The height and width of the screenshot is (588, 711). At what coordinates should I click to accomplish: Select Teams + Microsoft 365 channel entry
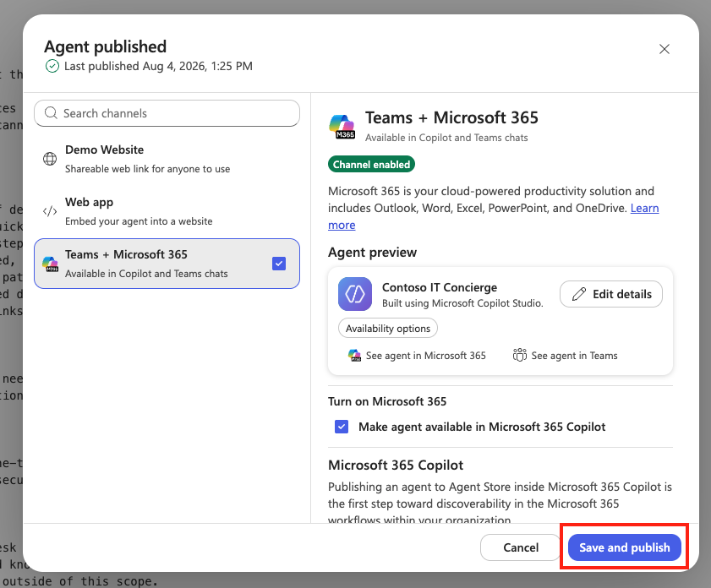click(167, 264)
